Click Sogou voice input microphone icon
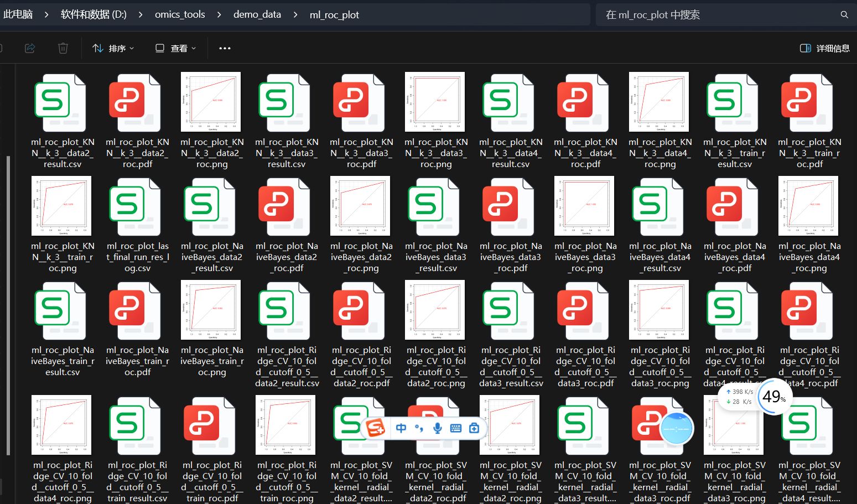Image resolution: width=857 pixels, height=504 pixels. click(x=438, y=428)
